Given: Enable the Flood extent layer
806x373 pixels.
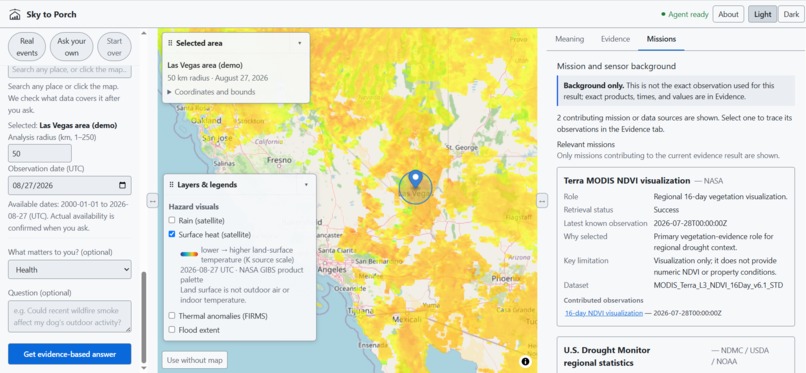Looking at the screenshot, I should coord(172,330).
